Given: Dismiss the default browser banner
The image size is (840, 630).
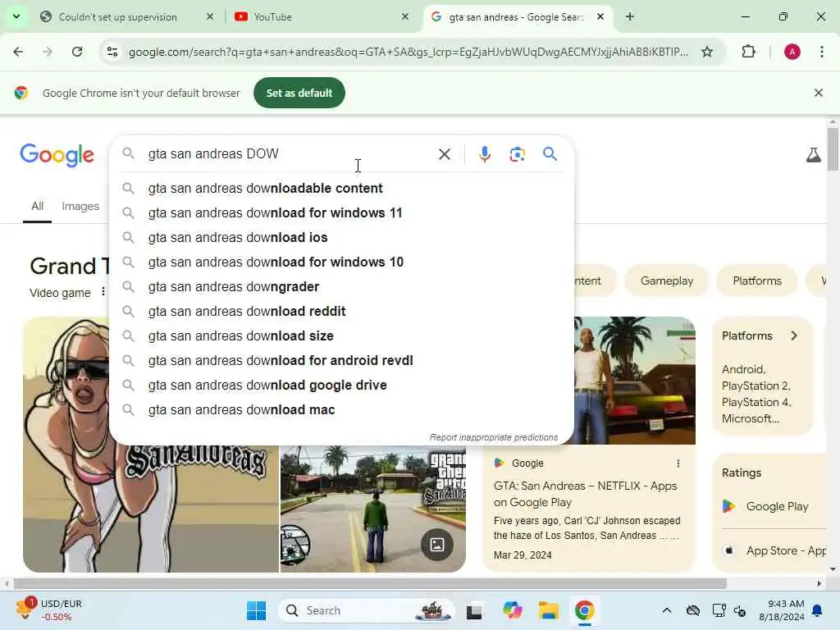Looking at the screenshot, I should [x=818, y=93].
